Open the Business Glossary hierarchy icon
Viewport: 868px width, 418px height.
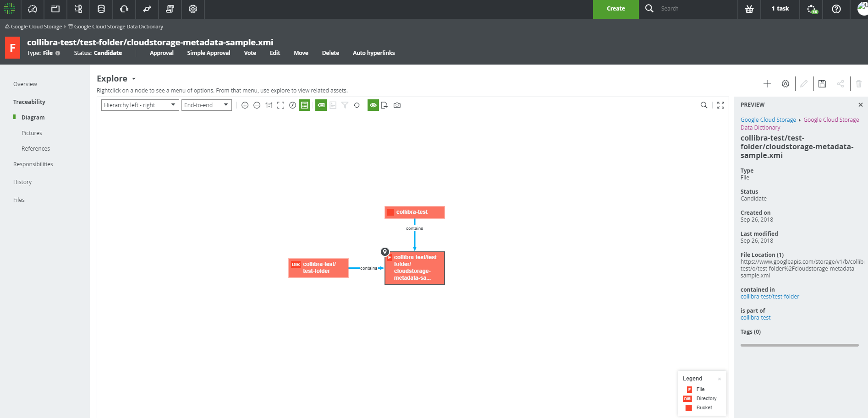(78, 9)
